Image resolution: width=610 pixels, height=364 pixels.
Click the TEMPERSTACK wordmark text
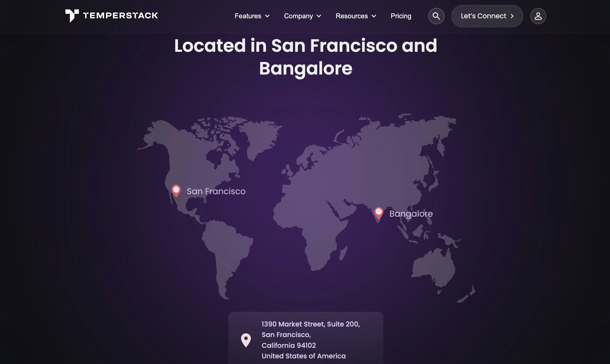[x=121, y=16]
